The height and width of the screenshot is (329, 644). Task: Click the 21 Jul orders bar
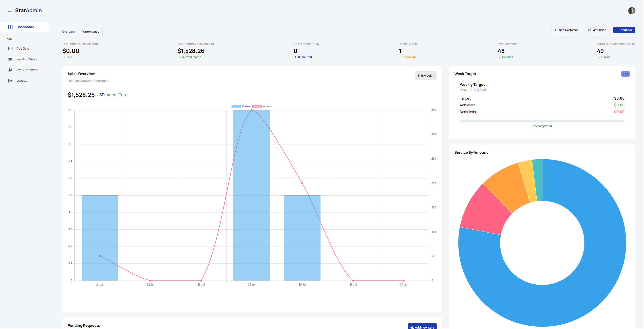(100, 238)
